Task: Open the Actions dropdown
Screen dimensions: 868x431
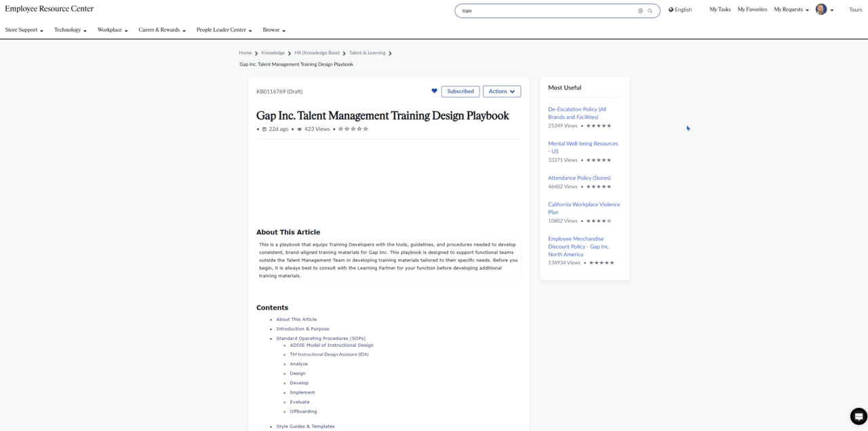Action: pos(502,91)
